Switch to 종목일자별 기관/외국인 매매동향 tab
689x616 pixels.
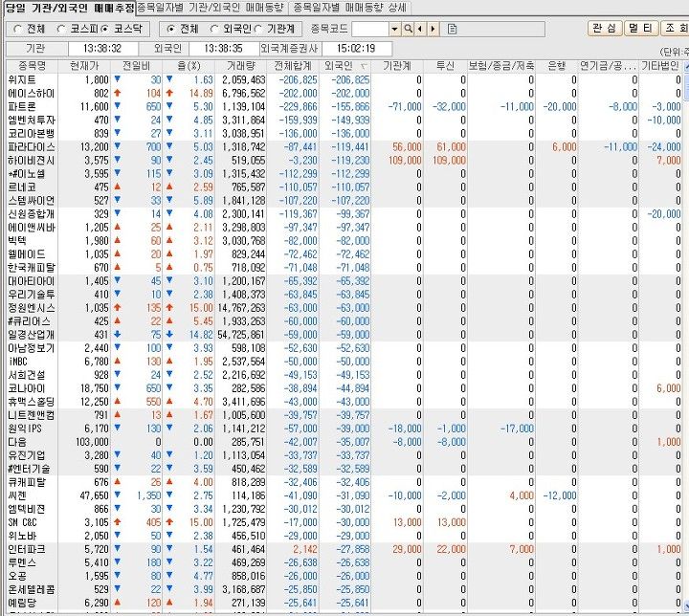(211, 7)
